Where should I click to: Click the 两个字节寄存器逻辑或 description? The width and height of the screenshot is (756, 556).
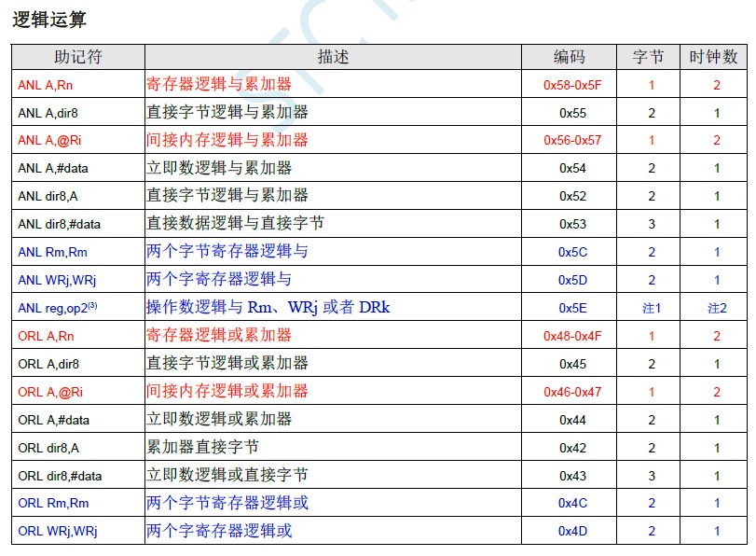click(x=227, y=503)
